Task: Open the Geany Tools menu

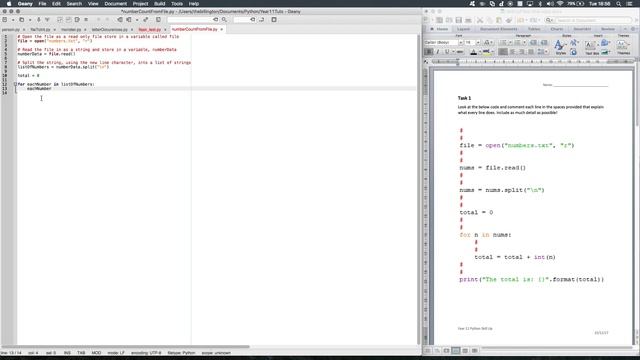Action: point(177,4)
